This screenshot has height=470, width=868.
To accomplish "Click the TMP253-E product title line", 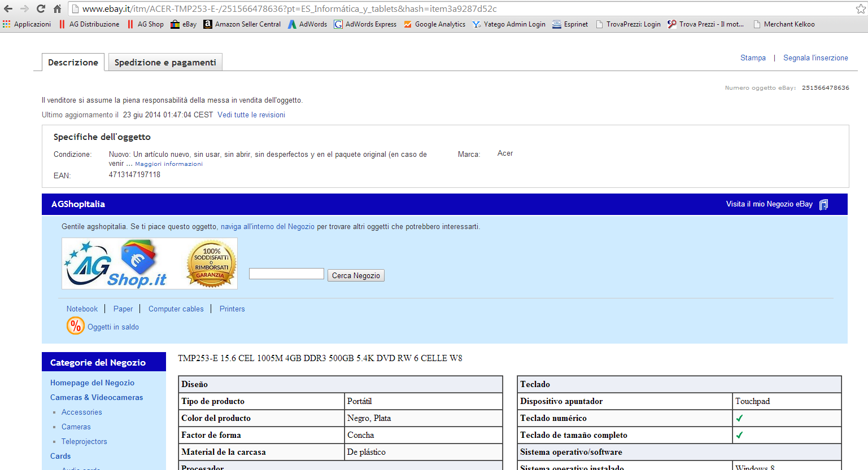I will [320, 358].
